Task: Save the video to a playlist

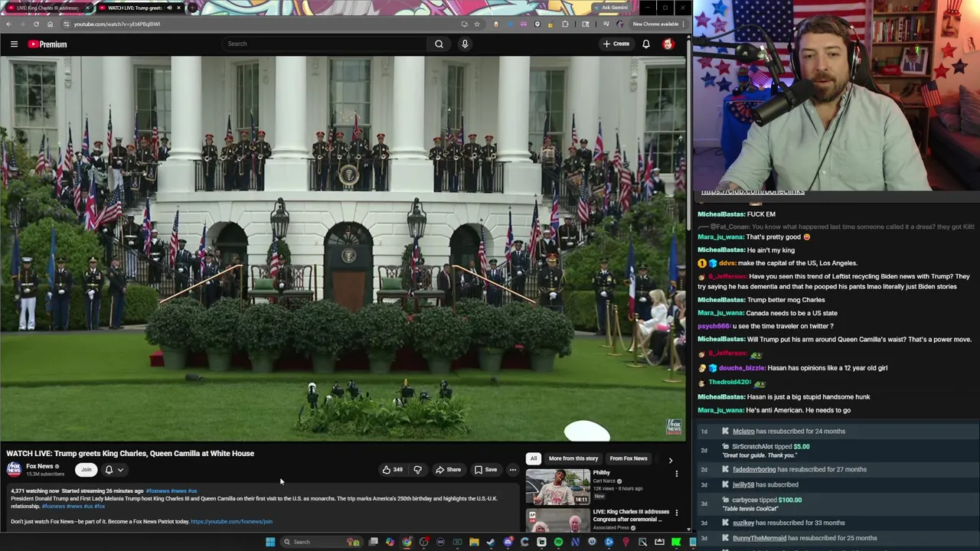Action: click(485, 470)
